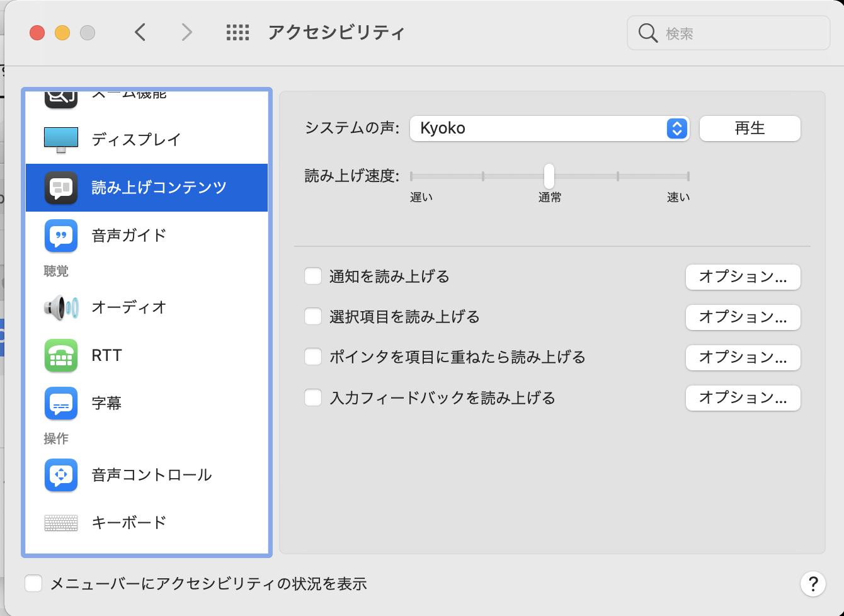This screenshot has height=616, width=844.
Task: Click the 再生 play button
Action: click(750, 128)
